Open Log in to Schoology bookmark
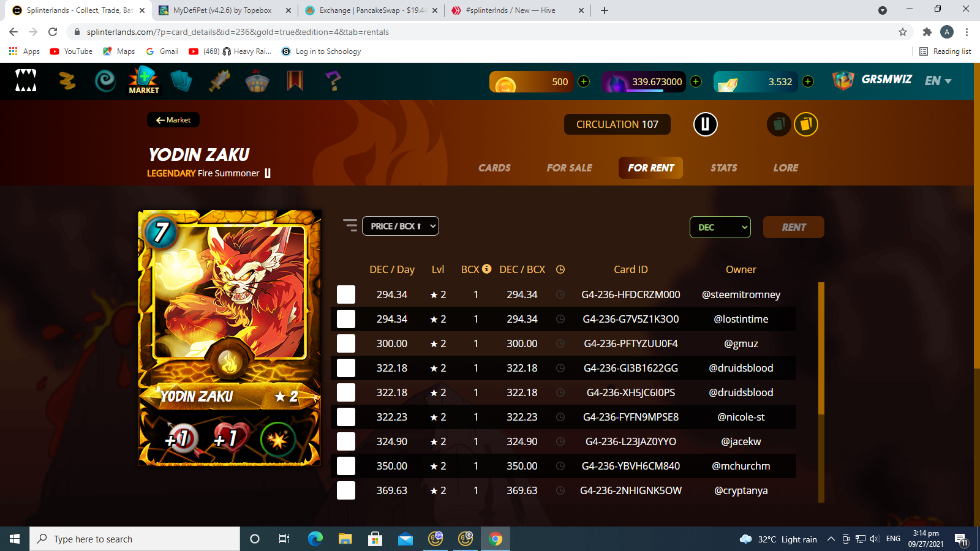This screenshot has height=551, width=980. click(321, 51)
